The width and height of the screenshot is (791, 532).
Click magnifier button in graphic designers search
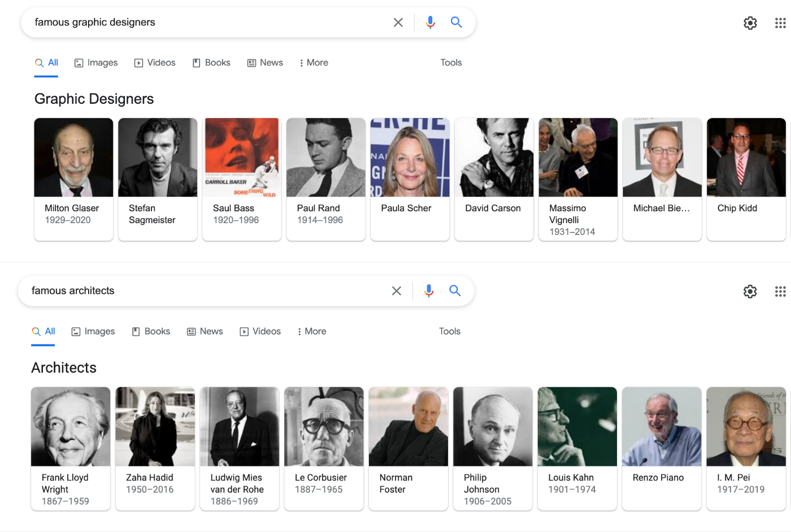pos(456,23)
